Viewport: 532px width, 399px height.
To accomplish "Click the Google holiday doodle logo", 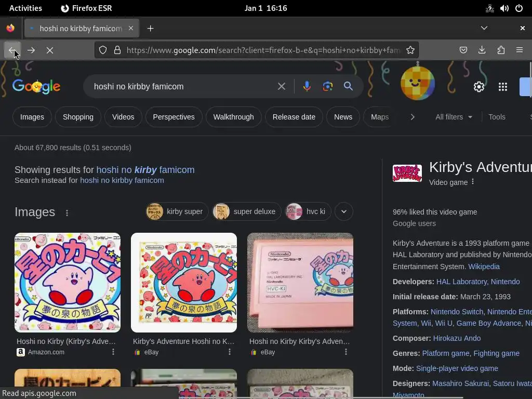I will pyautogui.click(x=36, y=87).
